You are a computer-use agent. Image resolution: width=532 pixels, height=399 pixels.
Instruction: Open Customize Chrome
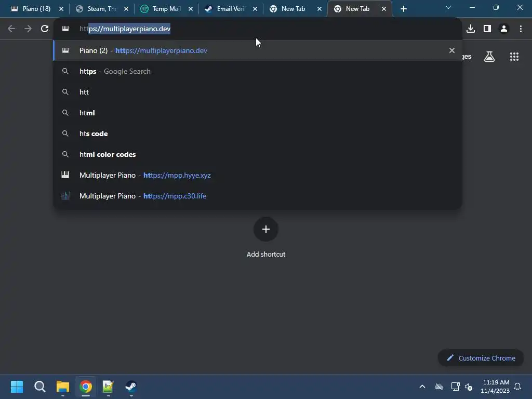(x=481, y=358)
